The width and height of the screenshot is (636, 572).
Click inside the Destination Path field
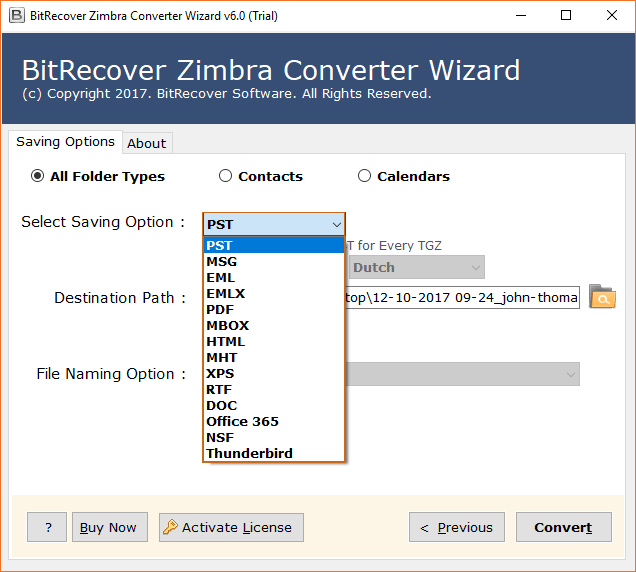pos(462,297)
